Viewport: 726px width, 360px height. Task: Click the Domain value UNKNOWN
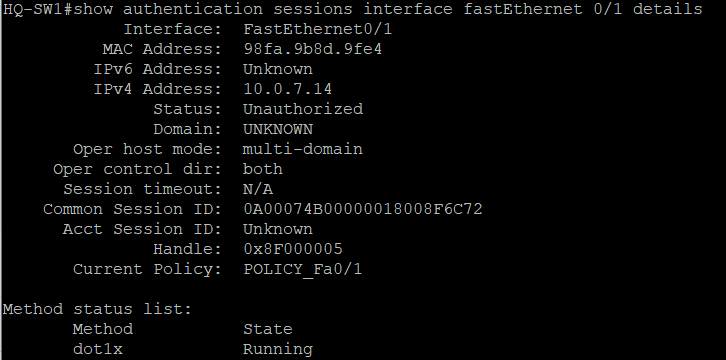coord(278,129)
